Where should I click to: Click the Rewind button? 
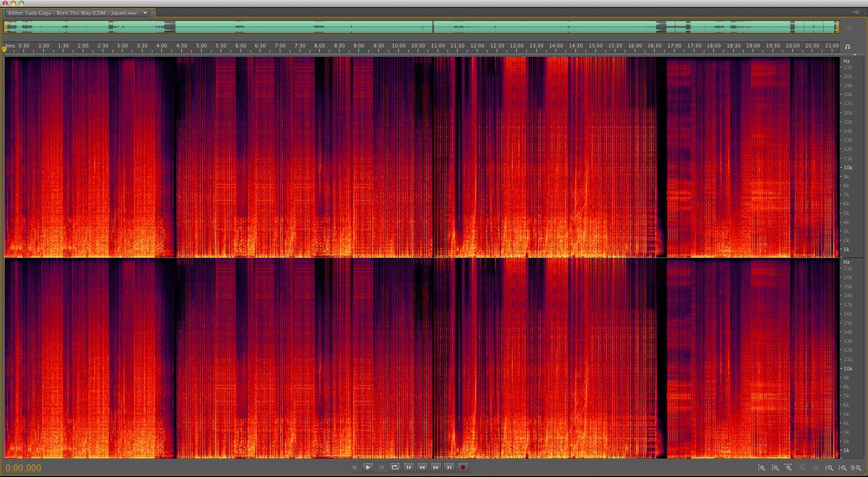coord(422,468)
